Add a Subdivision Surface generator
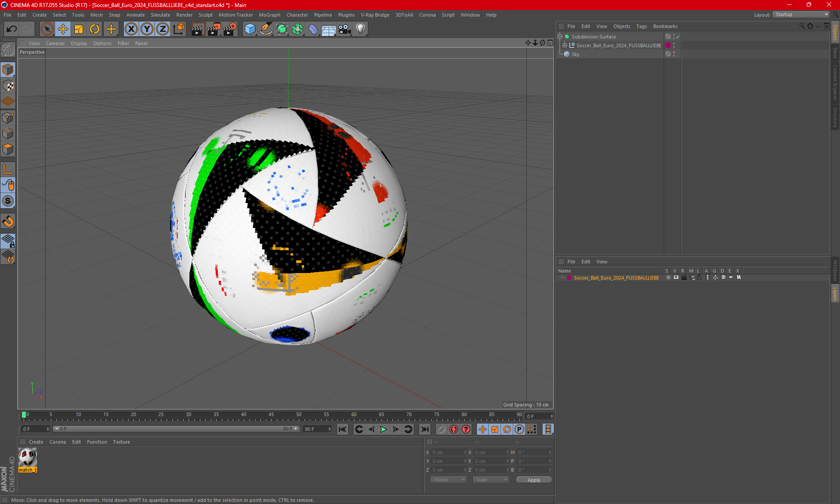840x504 pixels. [282, 29]
